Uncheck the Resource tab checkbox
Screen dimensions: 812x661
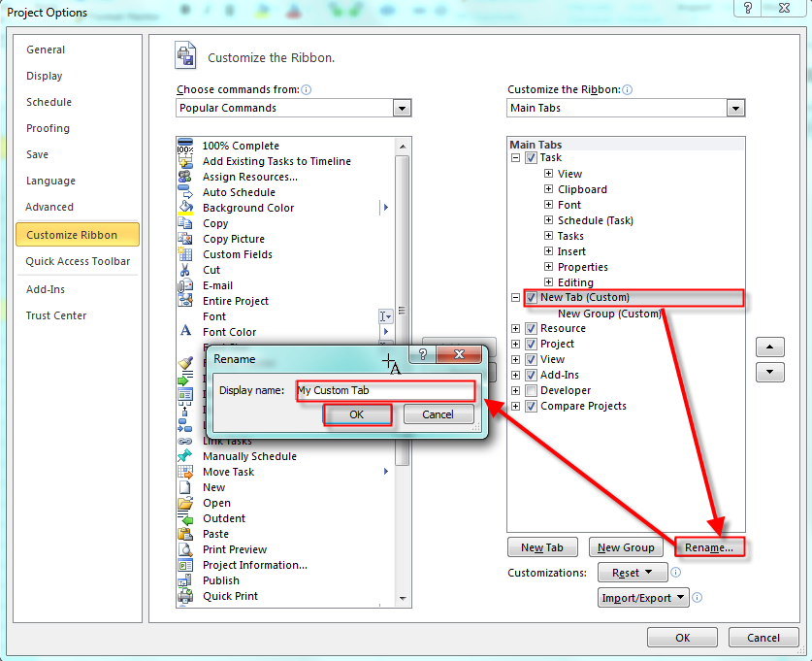[x=531, y=328]
